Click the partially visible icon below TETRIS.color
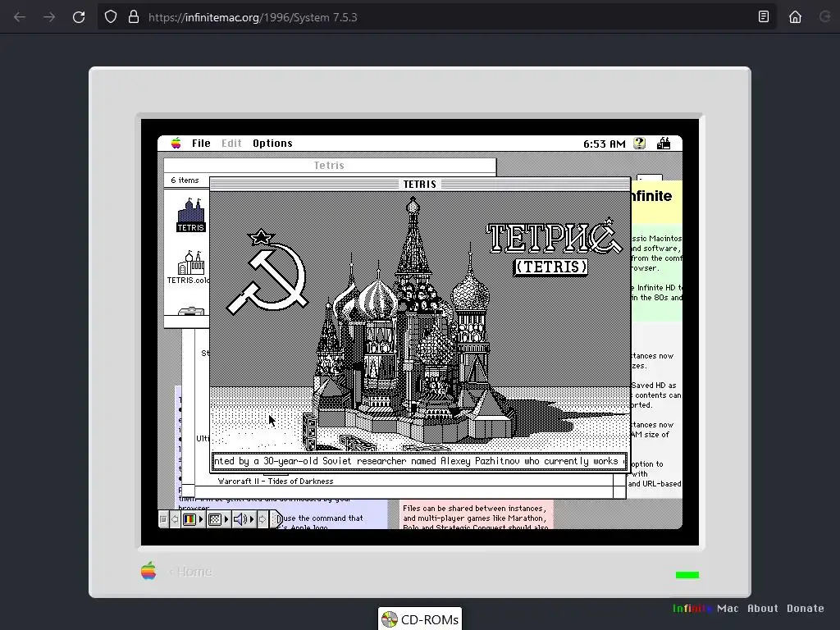840x630 pixels. click(190, 311)
